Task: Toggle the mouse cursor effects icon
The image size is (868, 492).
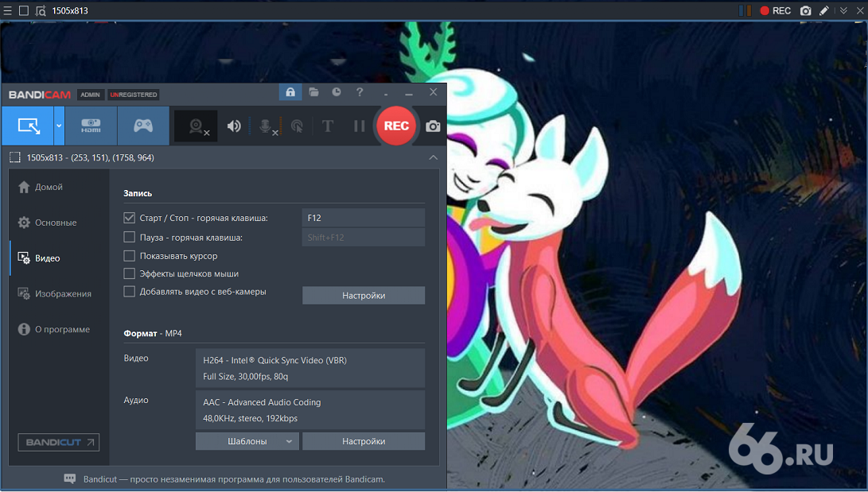Action: 298,126
